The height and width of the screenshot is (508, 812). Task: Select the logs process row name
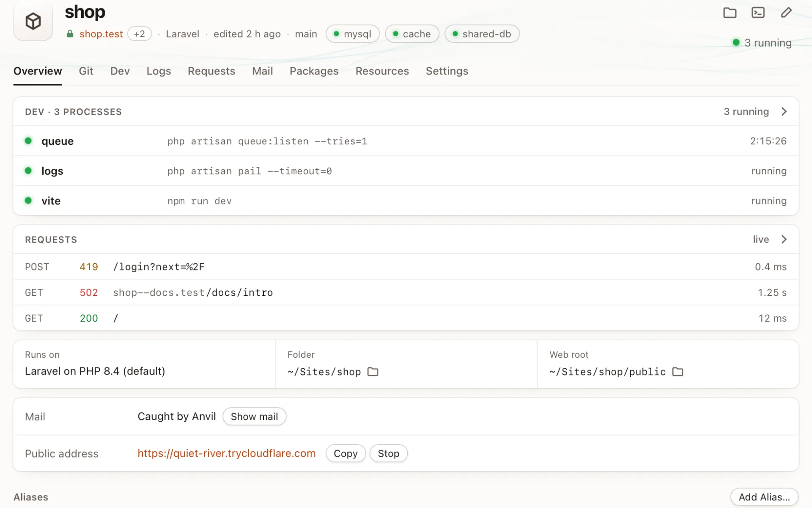pos(52,171)
